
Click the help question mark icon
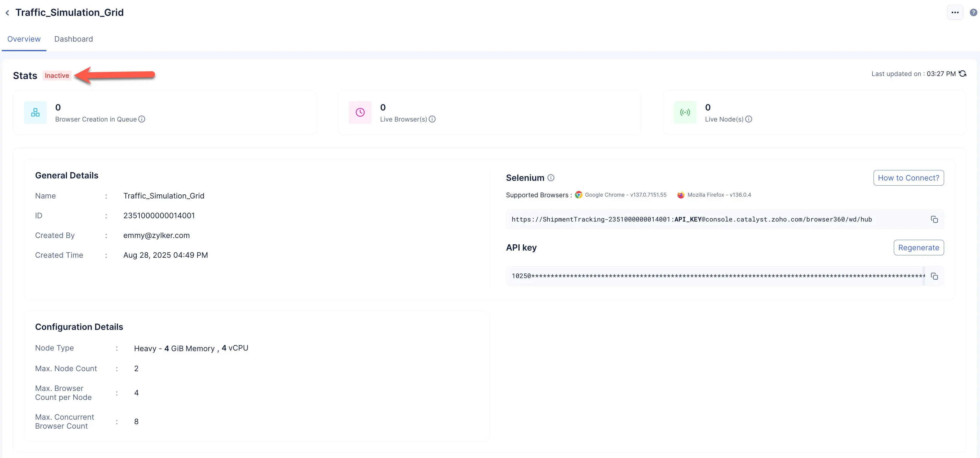[973, 13]
